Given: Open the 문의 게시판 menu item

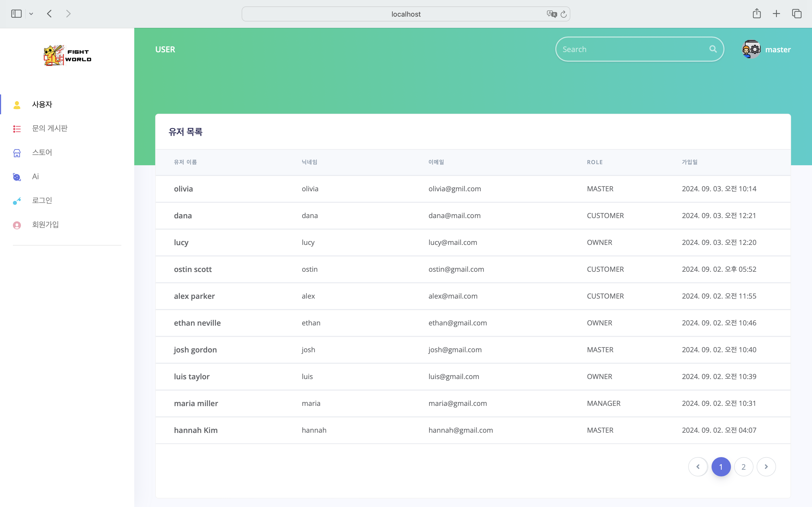Looking at the screenshot, I should tap(50, 128).
